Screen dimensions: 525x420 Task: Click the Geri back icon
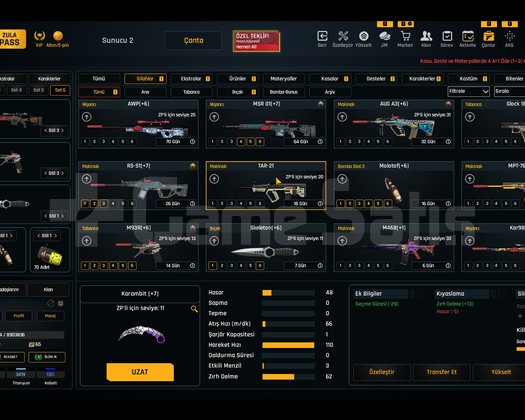(322, 36)
